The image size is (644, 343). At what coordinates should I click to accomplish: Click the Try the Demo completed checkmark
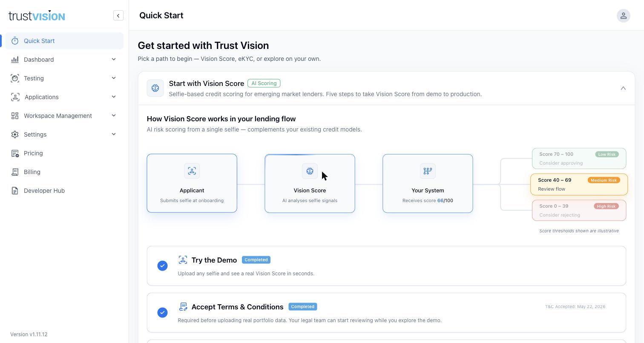(162, 266)
